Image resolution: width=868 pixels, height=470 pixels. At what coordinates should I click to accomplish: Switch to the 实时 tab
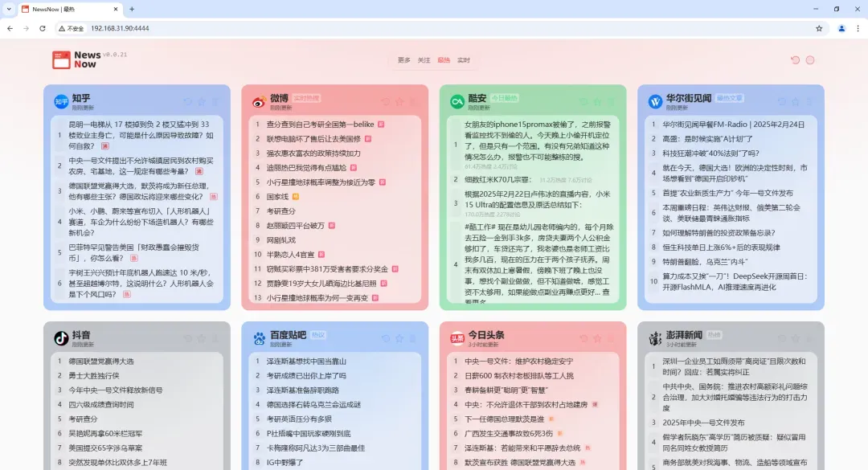click(x=464, y=60)
